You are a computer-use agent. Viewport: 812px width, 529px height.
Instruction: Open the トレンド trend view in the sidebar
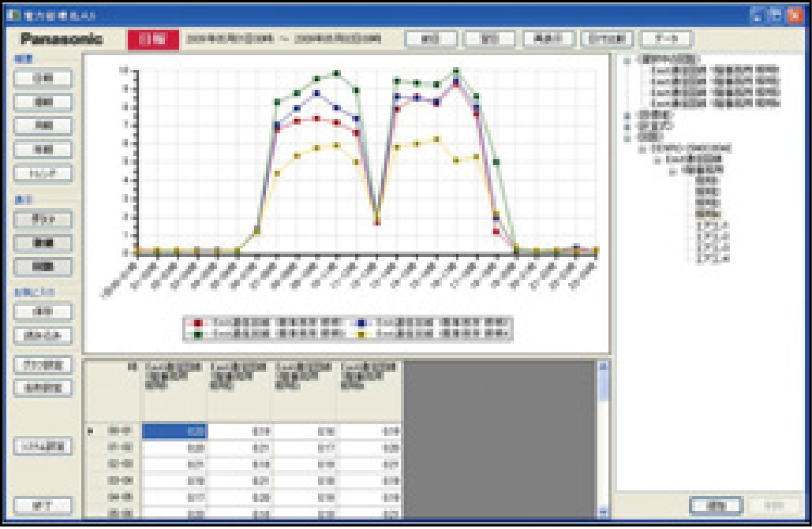click(x=43, y=173)
